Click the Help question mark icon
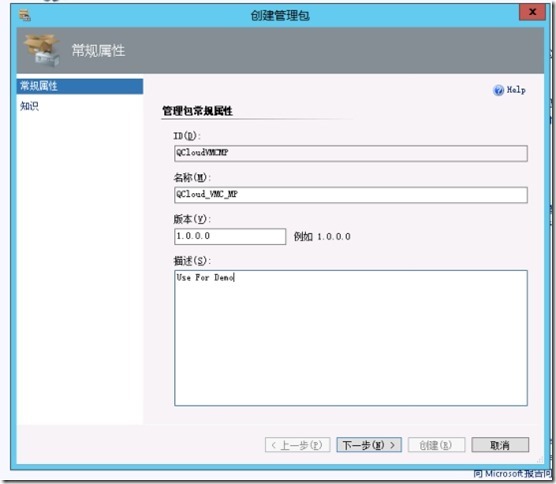556x484 pixels. point(498,90)
